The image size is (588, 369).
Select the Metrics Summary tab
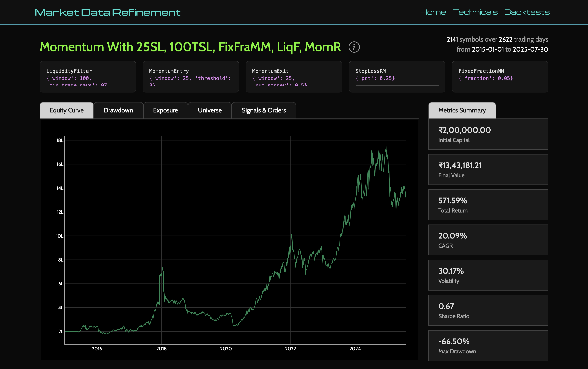(462, 110)
